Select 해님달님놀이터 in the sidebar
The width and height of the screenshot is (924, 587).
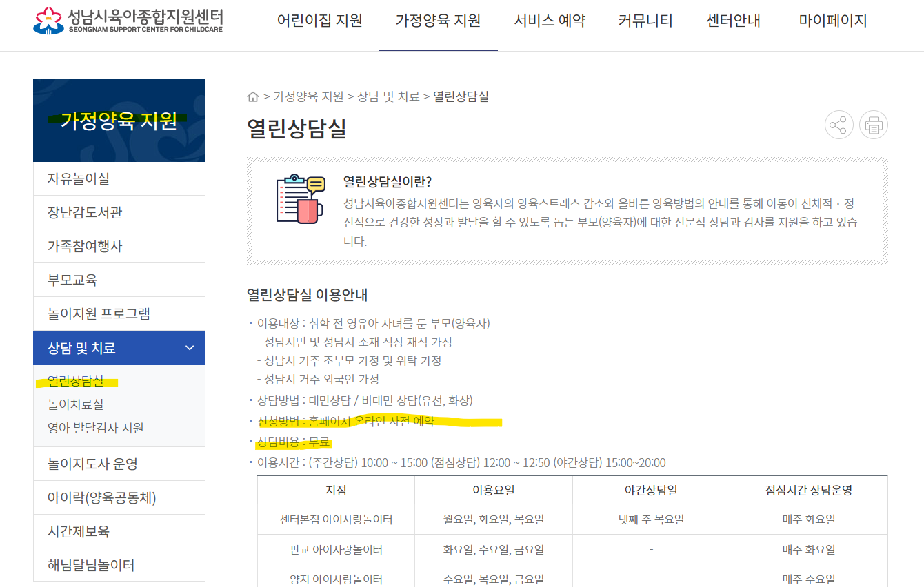coord(119,565)
